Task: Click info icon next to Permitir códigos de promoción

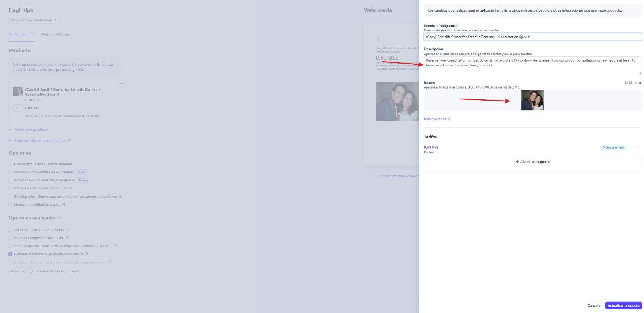Action: (68, 238)
